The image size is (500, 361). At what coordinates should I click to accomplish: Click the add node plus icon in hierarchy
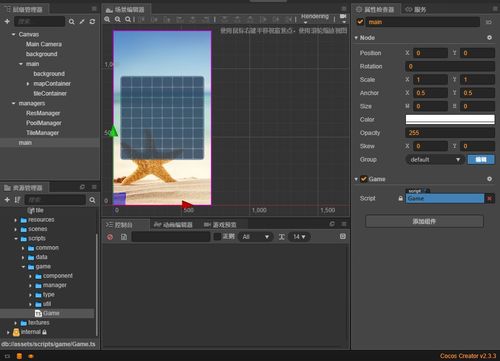pos(7,21)
